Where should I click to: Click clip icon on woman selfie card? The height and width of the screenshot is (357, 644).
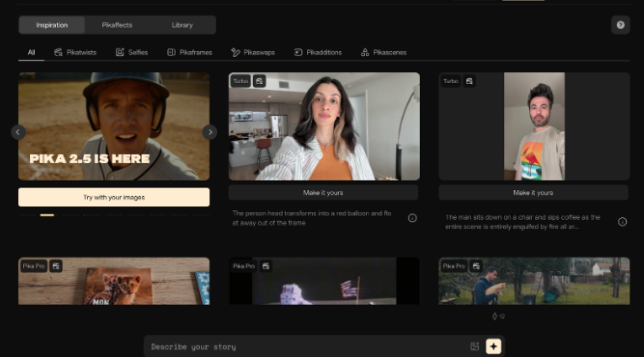259,81
